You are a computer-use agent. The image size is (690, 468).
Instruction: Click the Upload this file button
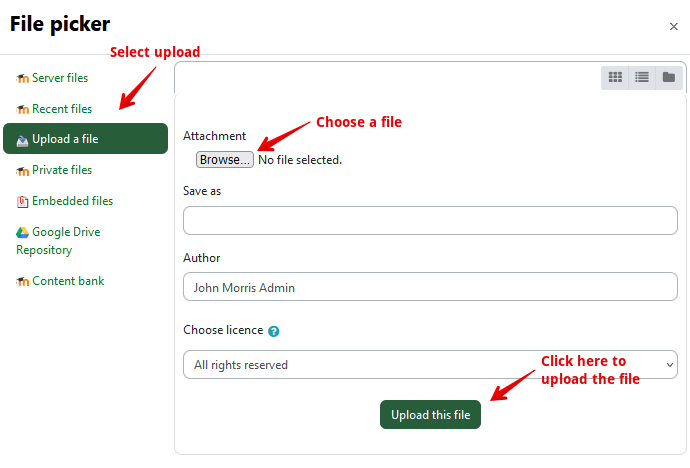[x=430, y=415]
